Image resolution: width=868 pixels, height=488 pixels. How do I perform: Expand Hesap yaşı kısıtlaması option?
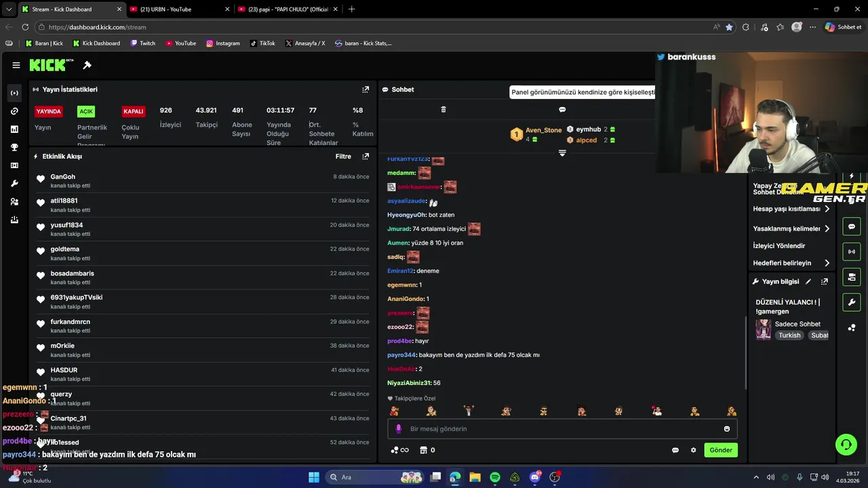click(791, 209)
